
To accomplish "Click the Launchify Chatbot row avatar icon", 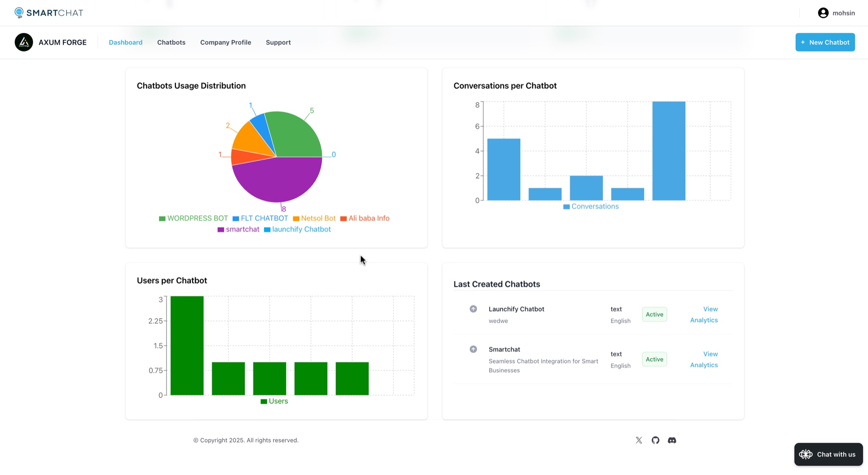I will pos(473,309).
